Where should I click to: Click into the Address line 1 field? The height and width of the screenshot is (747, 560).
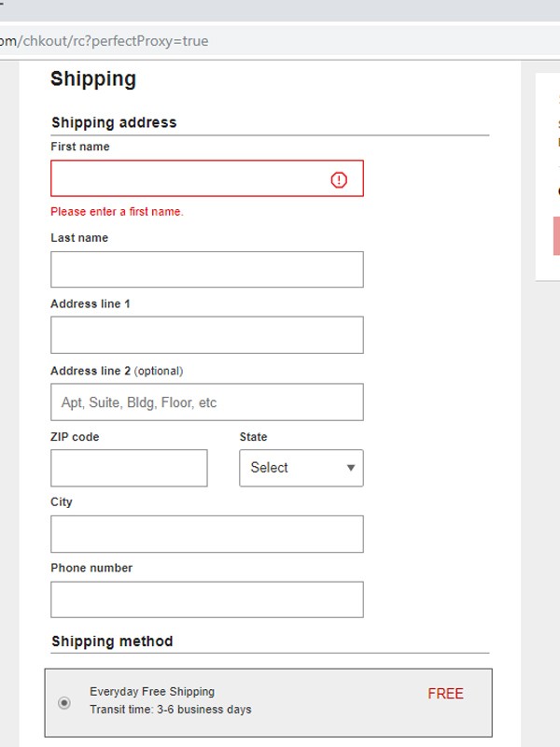tap(206, 335)
